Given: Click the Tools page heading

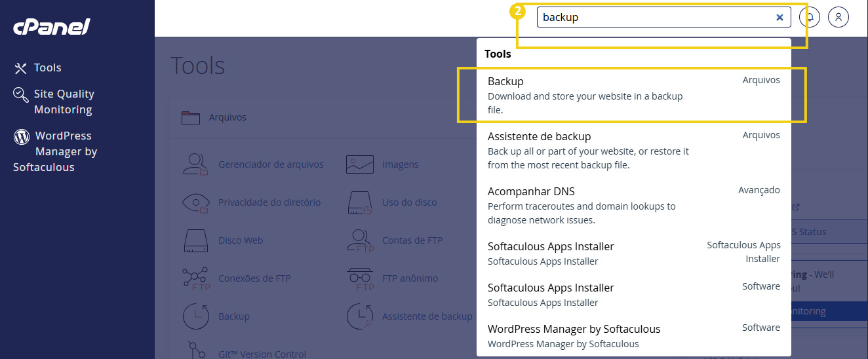Looking at the screenshot, I should pos(197,66).
